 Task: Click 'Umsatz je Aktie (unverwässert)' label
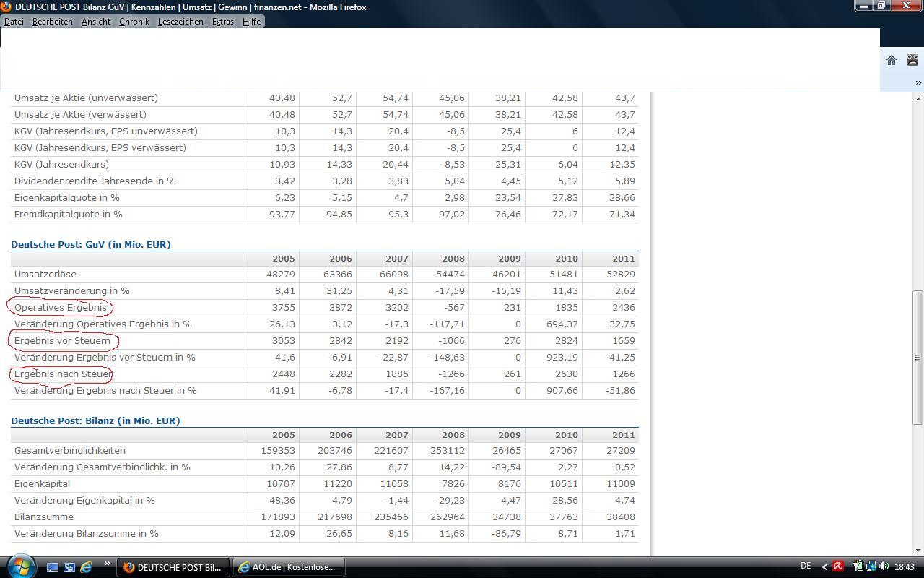pyautogui.click(x=86, y=98)
